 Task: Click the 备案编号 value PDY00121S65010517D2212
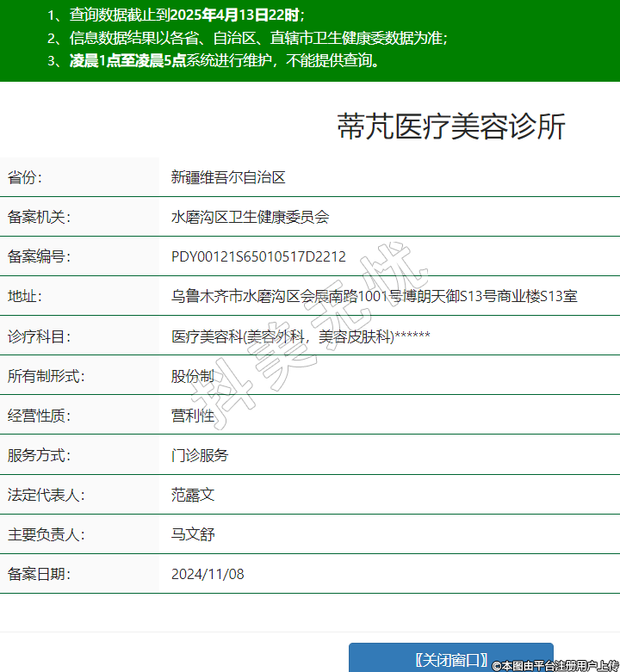click(x=258, y=257)
